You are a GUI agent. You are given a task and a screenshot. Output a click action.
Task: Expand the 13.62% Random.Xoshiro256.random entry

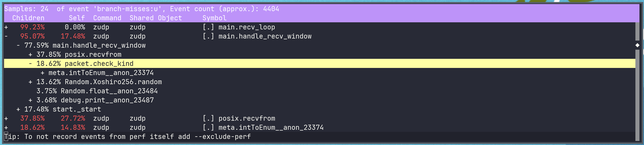click(x=30, y=82)
